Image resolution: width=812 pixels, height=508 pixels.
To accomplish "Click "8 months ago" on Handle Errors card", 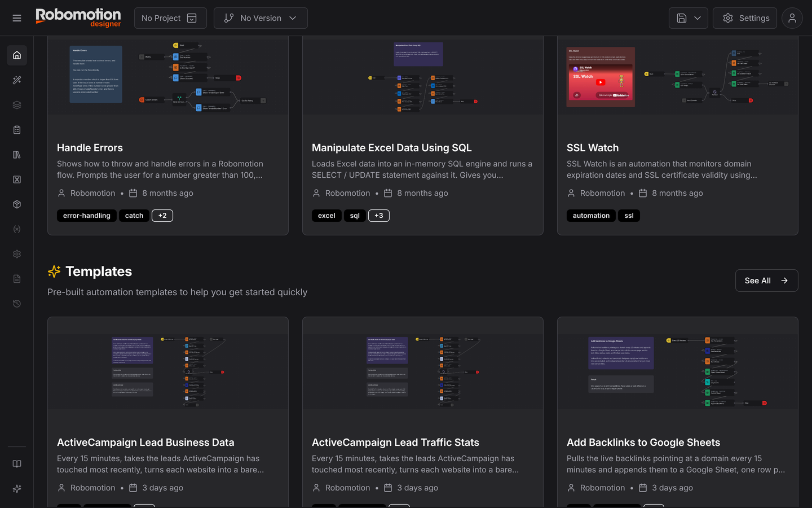I will click(167, 193).
